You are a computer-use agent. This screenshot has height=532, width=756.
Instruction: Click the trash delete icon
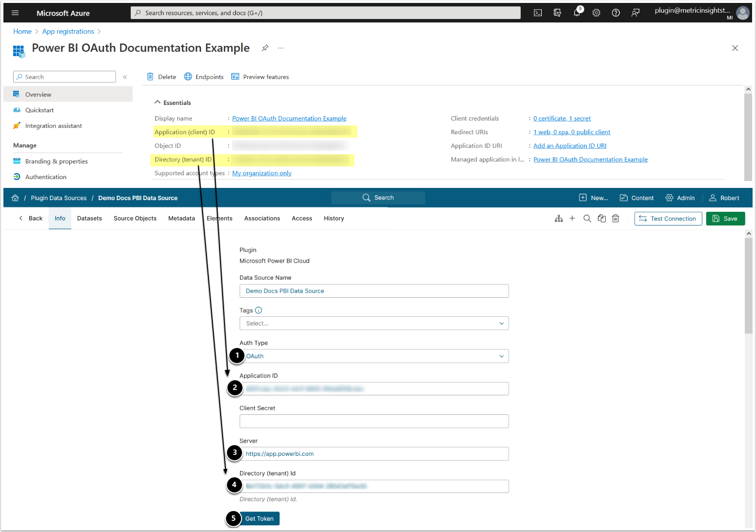(x=615, y=219)
